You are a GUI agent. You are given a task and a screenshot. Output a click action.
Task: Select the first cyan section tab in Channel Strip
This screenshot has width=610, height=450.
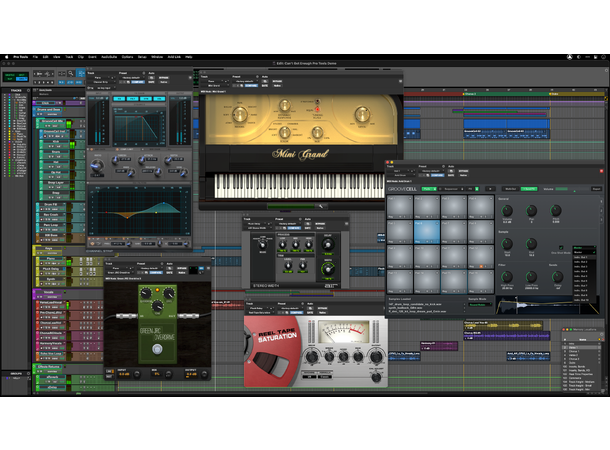119,99
